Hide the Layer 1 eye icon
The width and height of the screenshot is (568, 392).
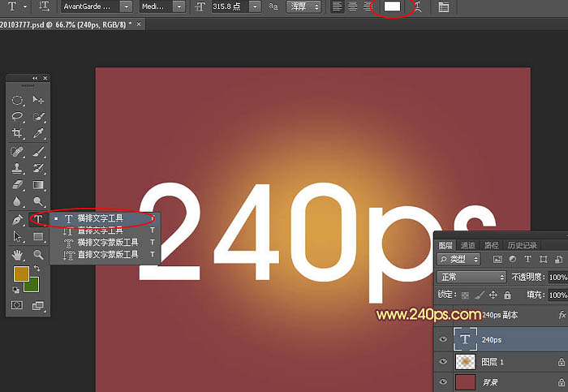(x=443, y=362)
